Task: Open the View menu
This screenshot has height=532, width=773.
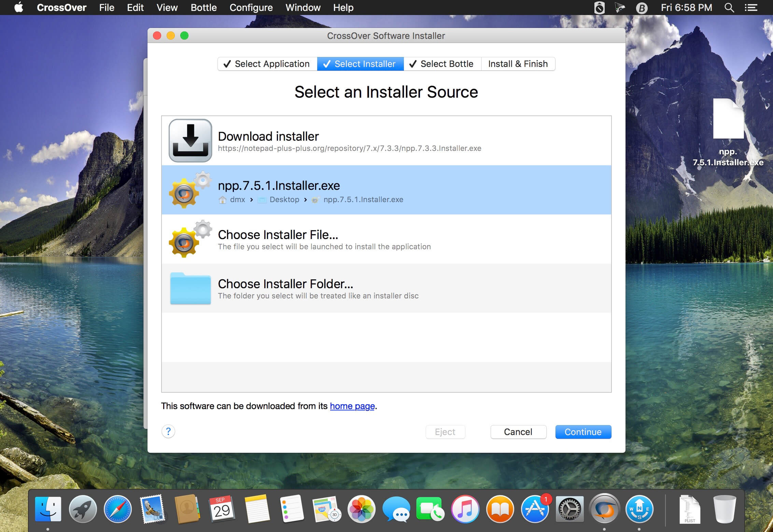Action: point(167,8)
